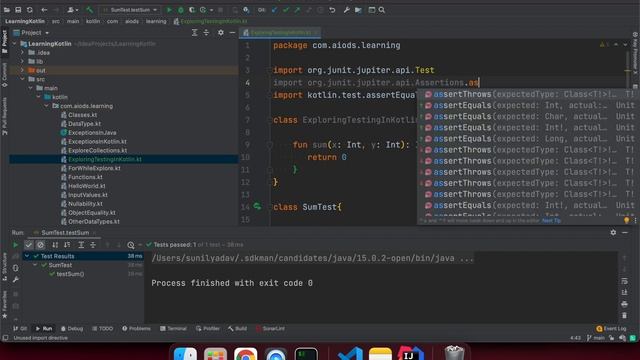The height and width of the screenshot is (360, 640).
Task: Click Expand All icon in the Project panel header
Action: 195,33
